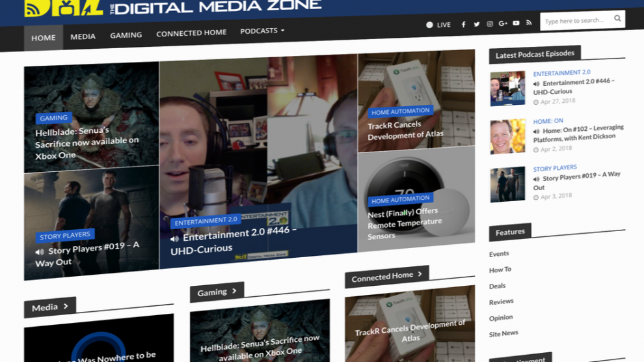This screenshot has width=644, height=362.
Task: Open sidebar Story Players #019 episode title
Action: point(576,181)
